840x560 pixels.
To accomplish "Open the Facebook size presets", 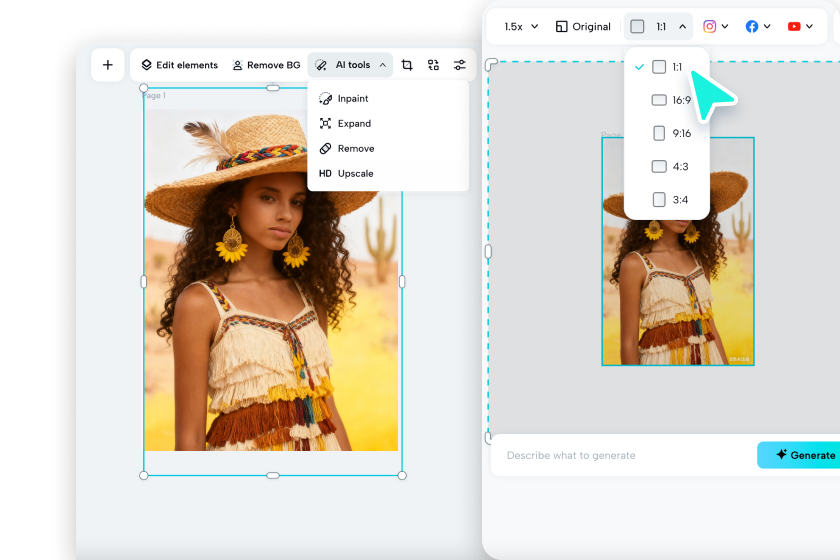I will point(757,27).
